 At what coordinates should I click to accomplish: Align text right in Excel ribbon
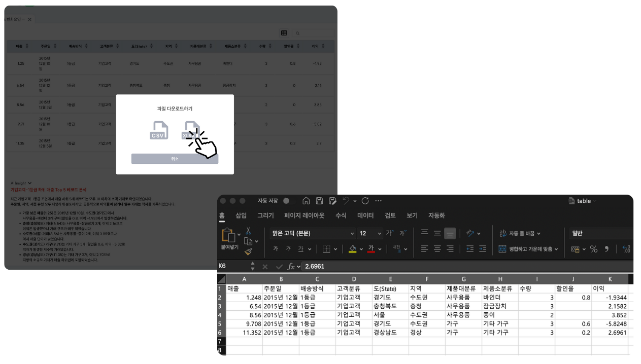pyautogui.click(x=450, y=249)
